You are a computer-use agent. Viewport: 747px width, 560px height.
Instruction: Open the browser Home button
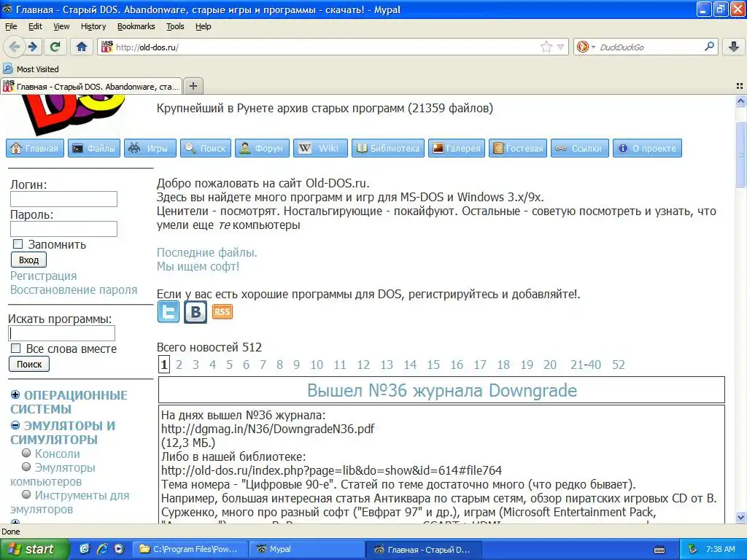tap(82, 47)
